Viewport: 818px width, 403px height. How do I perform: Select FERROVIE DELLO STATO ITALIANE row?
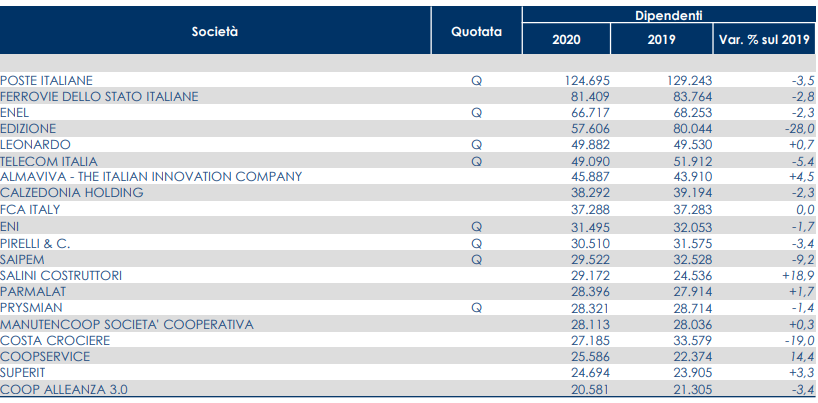pos(99,96)
